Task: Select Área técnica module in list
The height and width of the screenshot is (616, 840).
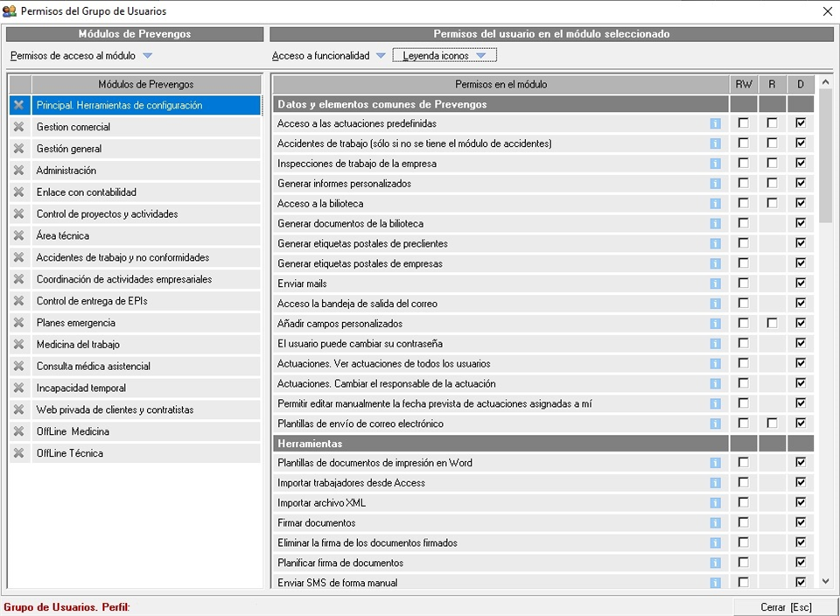Action: [63, 236]
